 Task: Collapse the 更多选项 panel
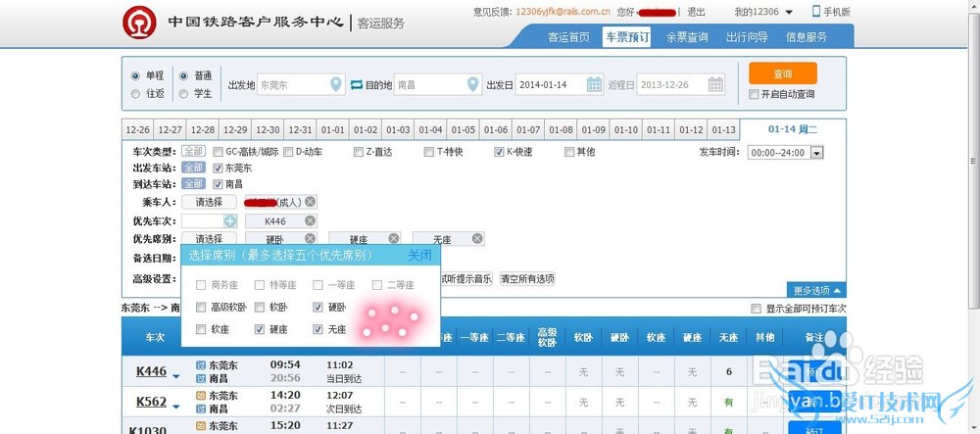click(816, 290)
